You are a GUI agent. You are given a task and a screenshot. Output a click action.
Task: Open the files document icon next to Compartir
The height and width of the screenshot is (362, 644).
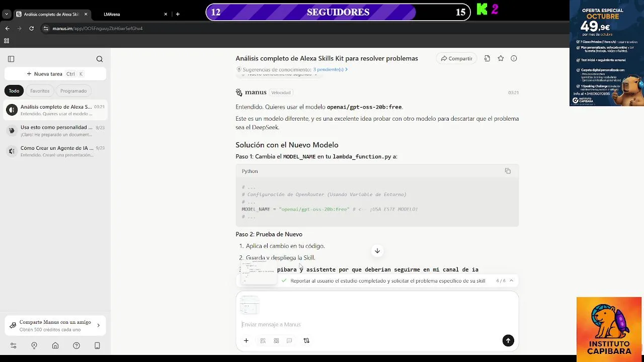[487, 58]
